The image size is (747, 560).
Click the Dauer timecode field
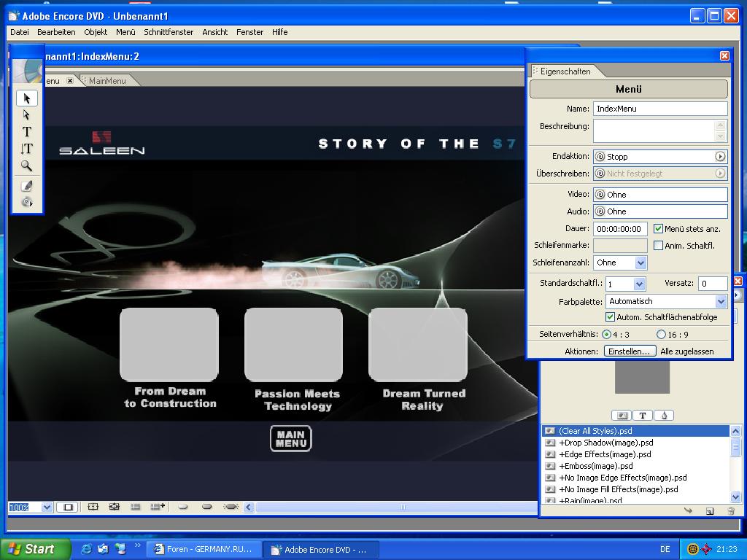[620, 228]
